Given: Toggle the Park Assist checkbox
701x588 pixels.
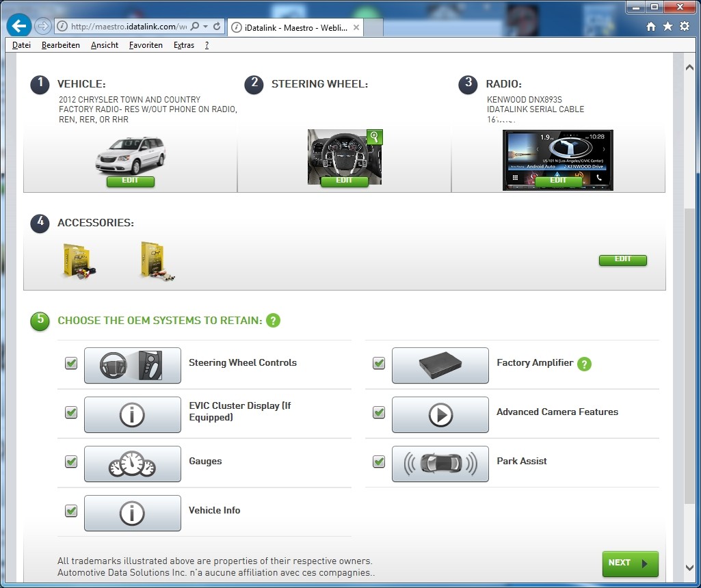Looking at the screenshot, I should point(379,462).
